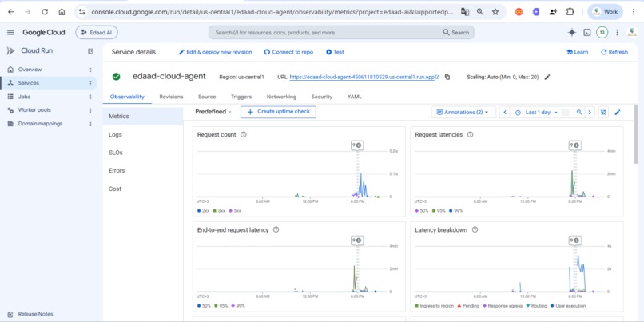Click Connect to repo link
This screenshot has width=644, height=322.
pos(288,52)
